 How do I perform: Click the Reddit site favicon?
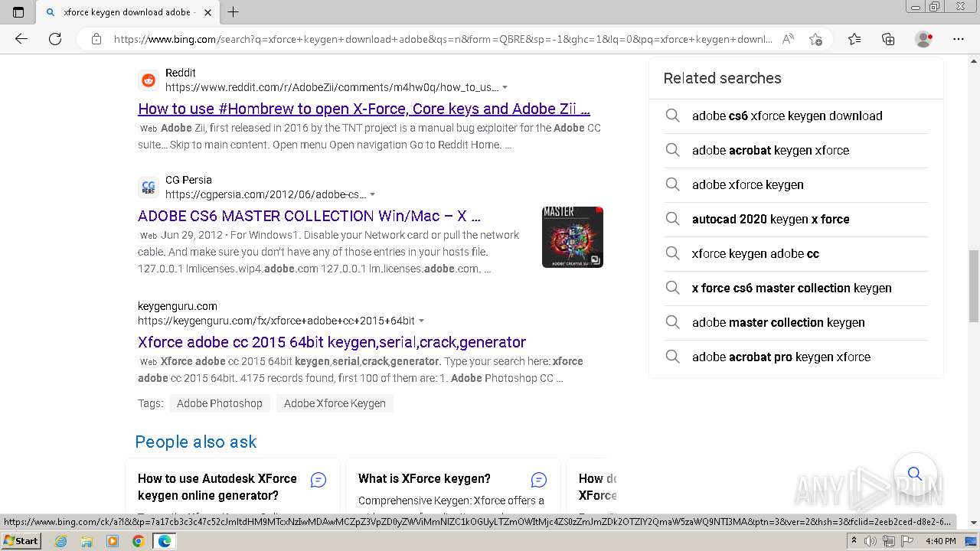tap(149, 80)
